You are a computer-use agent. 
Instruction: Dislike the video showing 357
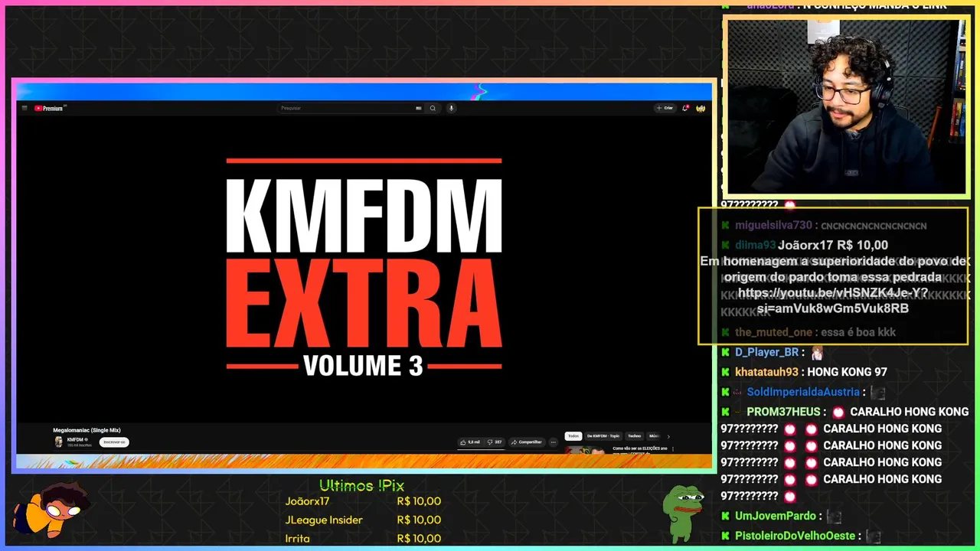pyautogui.click(x=495, y=442)
